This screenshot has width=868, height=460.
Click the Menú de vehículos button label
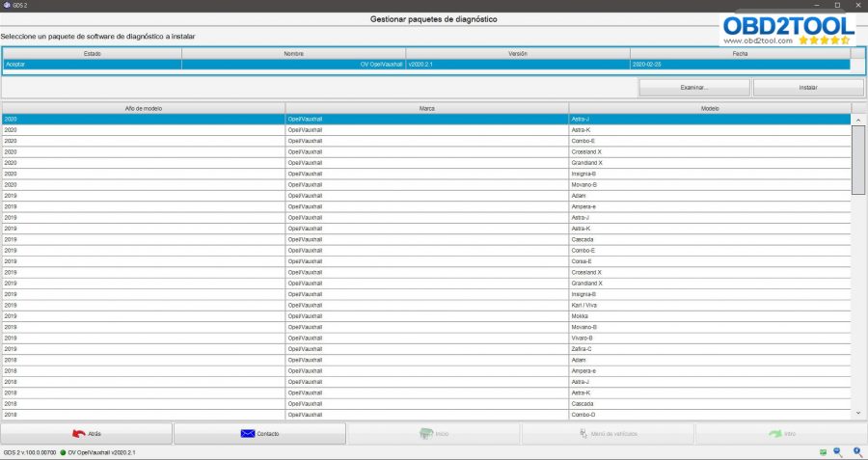(x=614, y=434)
